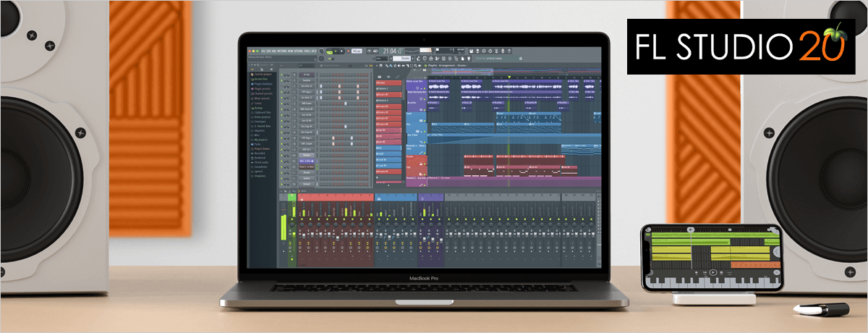Screen dimensions: 868x333
Task: Select the 808 Snare channel button
Action: 307,103
